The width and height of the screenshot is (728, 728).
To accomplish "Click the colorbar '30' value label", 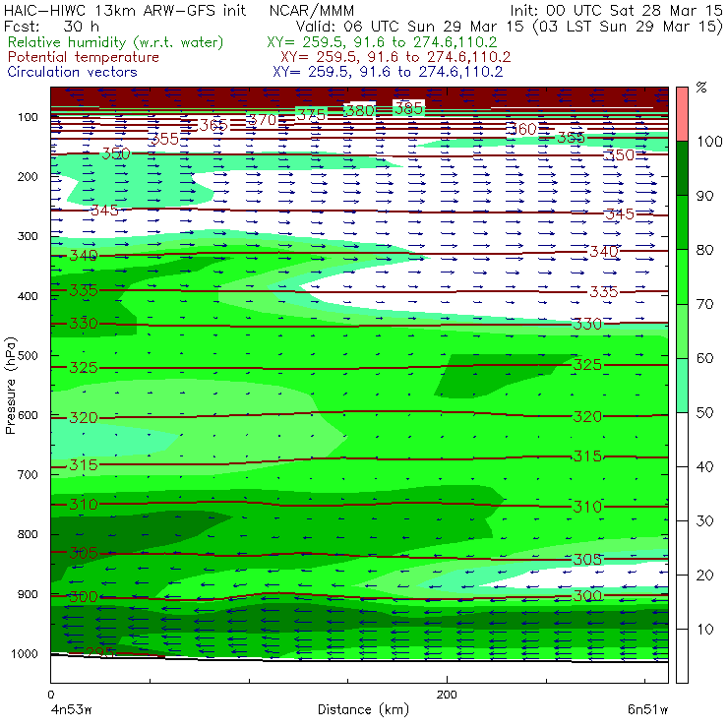I will click(x=704, y=521).
